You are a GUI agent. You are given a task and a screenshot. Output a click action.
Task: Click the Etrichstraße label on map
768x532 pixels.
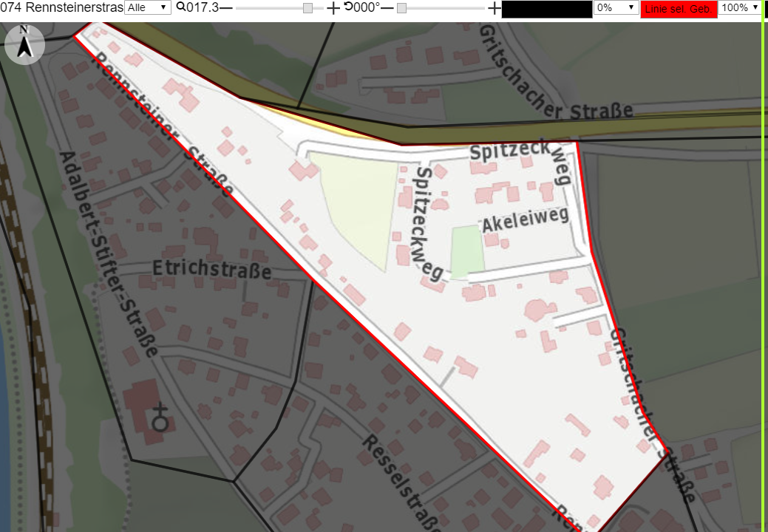click(x=212, y=269)
